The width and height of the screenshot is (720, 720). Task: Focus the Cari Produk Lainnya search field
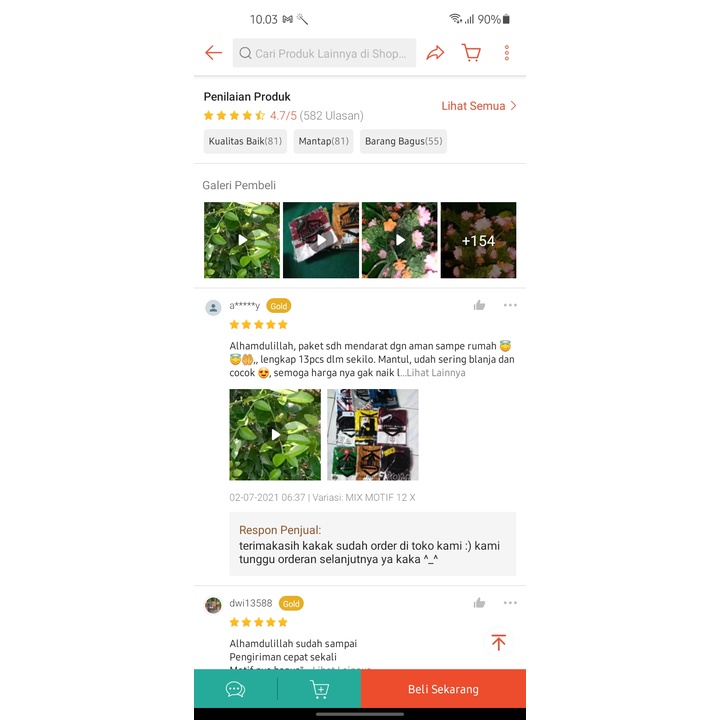[324, 53]
